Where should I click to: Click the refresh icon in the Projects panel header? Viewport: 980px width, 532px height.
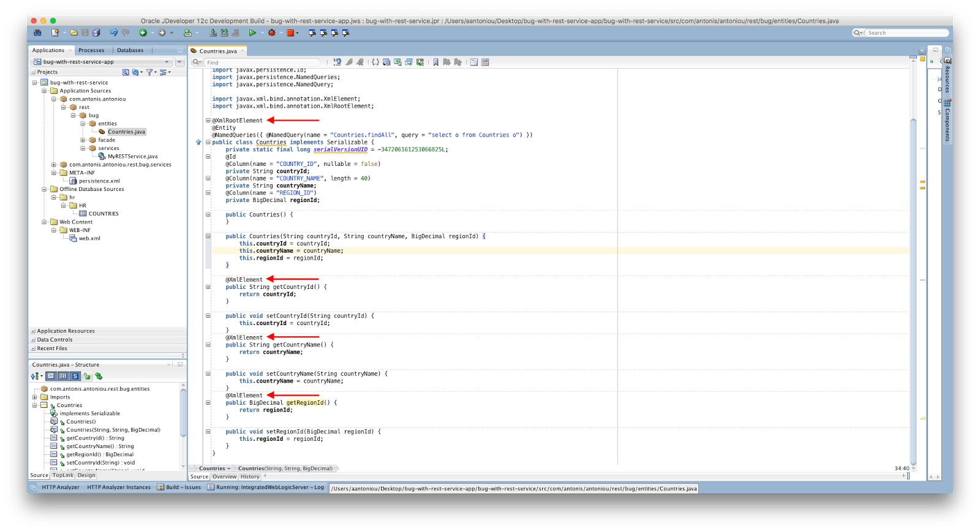135,72
